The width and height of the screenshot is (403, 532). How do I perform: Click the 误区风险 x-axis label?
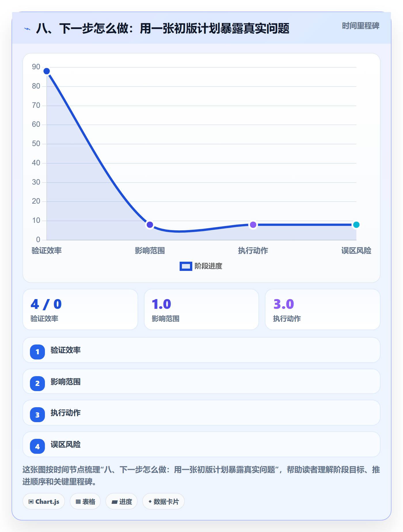[x=356, y=251]
